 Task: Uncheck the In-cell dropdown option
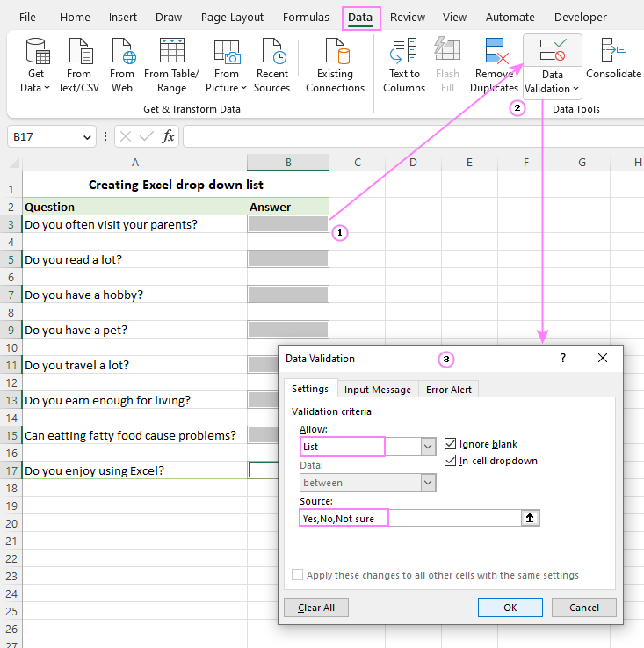[x=451, y=461]
